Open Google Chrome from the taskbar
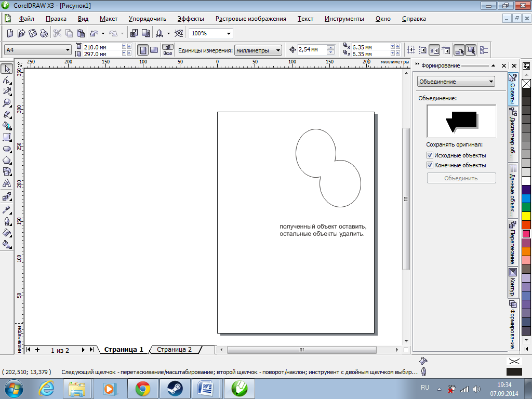 (143, 388)
